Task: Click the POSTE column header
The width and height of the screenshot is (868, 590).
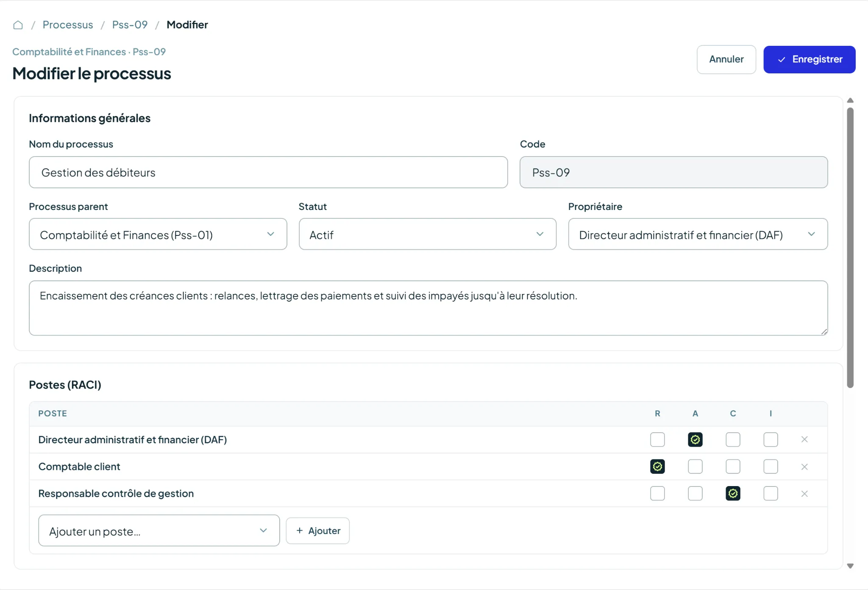Action: click(53, 414)
